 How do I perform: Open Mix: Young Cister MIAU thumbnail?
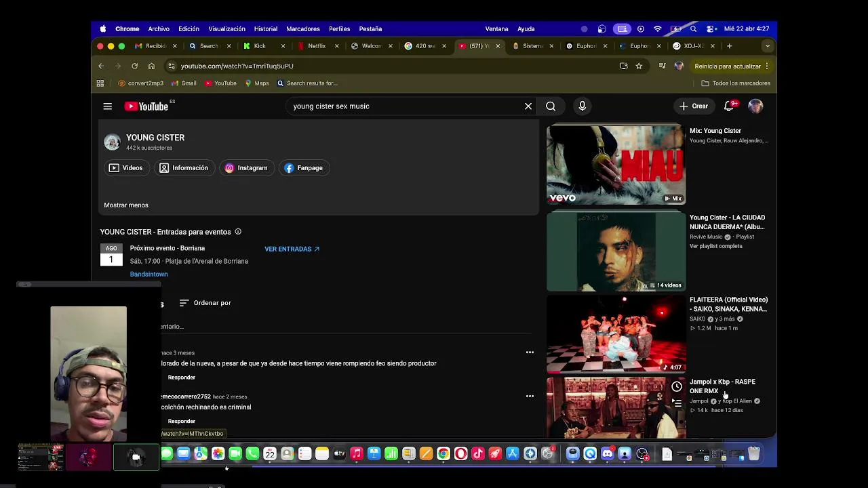[616, 164]
